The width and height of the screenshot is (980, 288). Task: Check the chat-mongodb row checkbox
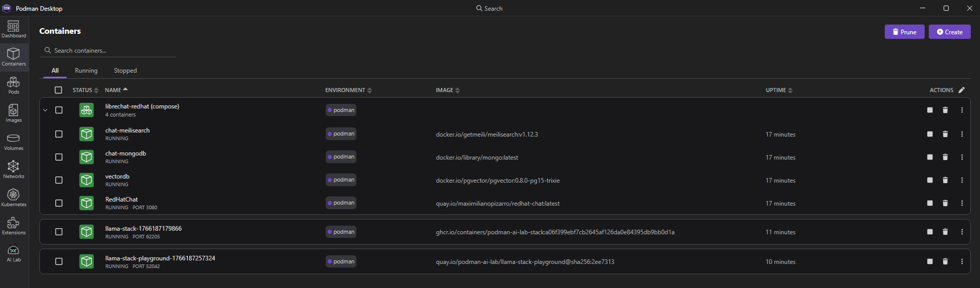click(x=59, y=157)
